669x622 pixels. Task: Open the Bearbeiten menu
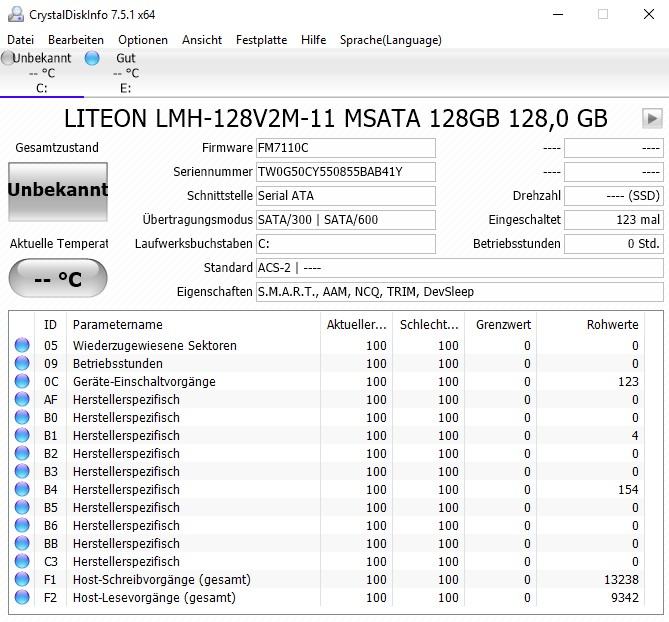(76, 40)
